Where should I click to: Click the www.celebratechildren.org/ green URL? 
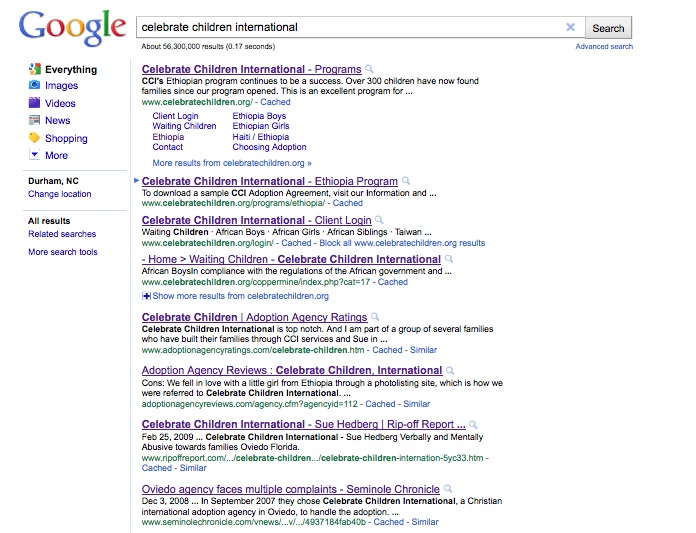197,102
